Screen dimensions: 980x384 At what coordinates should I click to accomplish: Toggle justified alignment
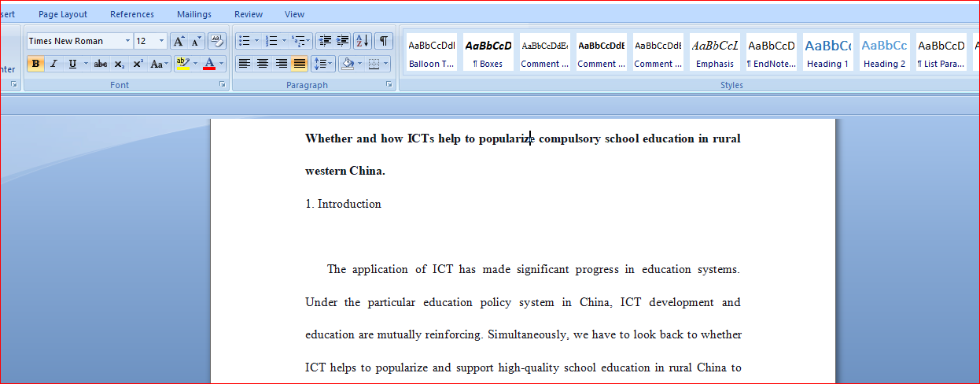pos(299,64)
